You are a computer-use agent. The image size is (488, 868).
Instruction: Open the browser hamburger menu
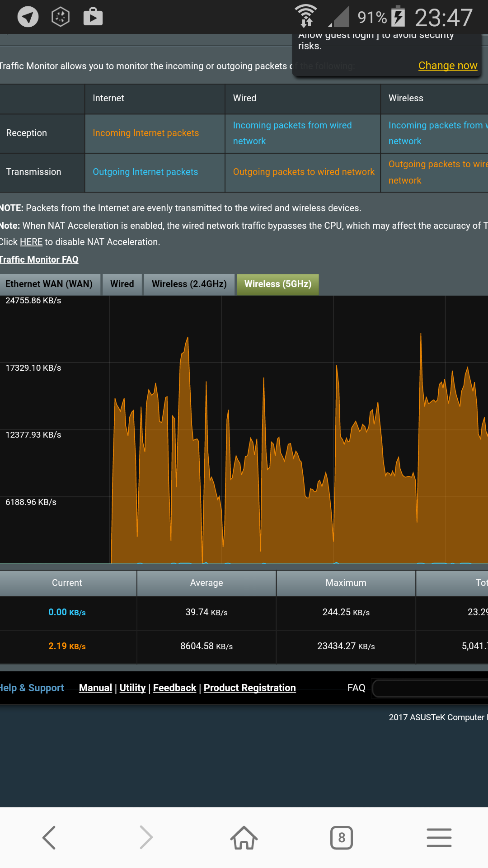(x=439, y=838)
